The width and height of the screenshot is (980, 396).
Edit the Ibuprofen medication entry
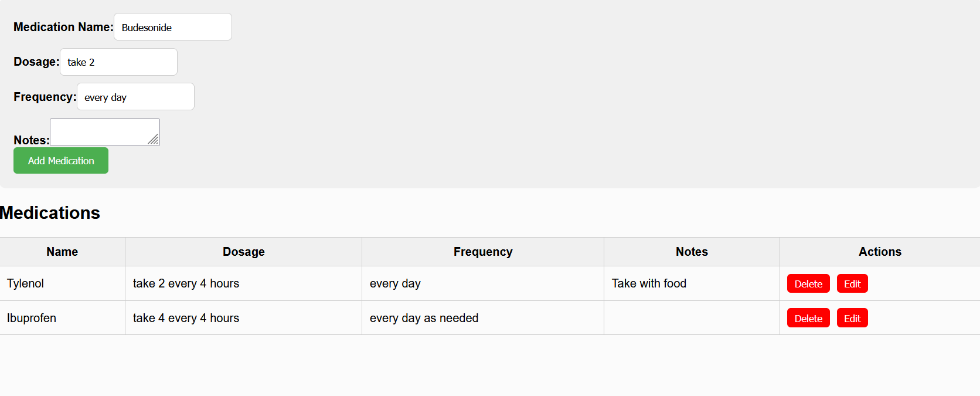point(852,318)
